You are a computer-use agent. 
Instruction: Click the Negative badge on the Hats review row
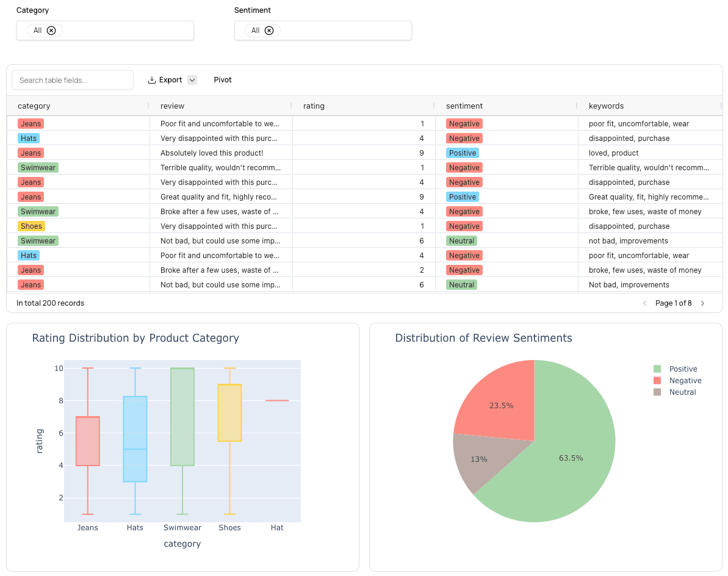click(x=464, y=138)
